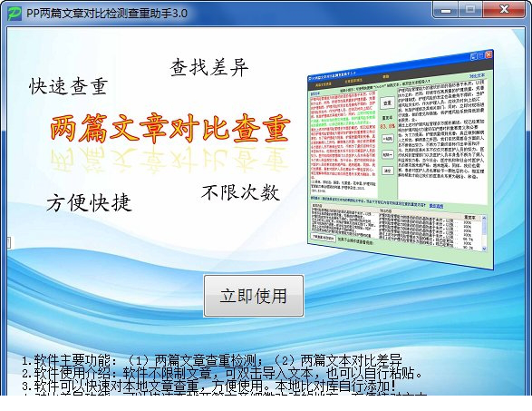Click the 快速查重 text
532x411 pixels.
(69, 86)
